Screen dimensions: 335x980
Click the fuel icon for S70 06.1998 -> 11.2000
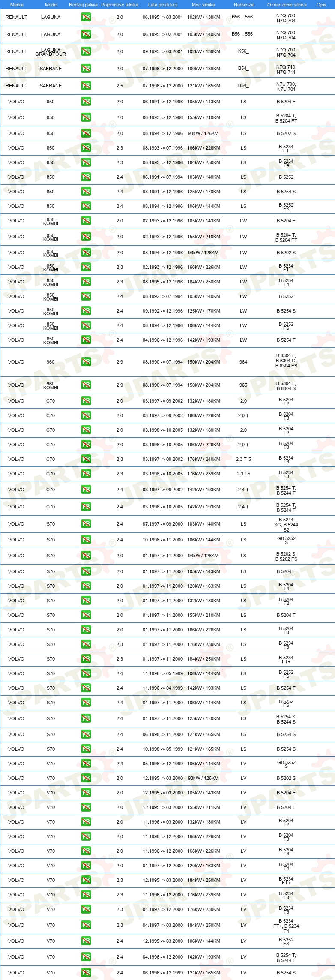86,734
